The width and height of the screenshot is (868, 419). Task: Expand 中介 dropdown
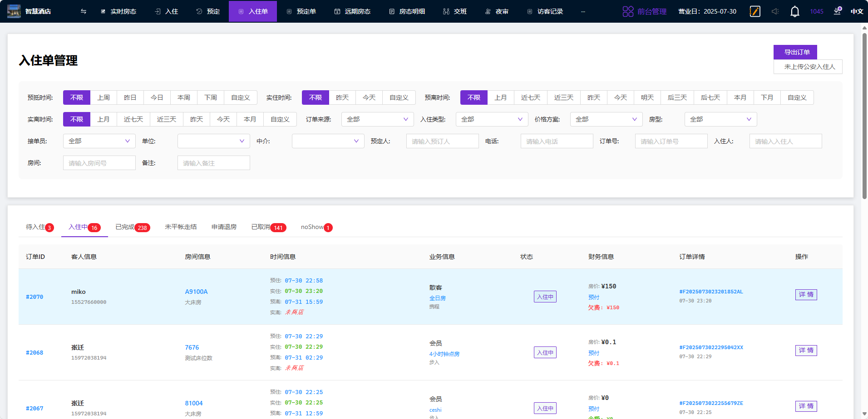click(x=328, y=141)
